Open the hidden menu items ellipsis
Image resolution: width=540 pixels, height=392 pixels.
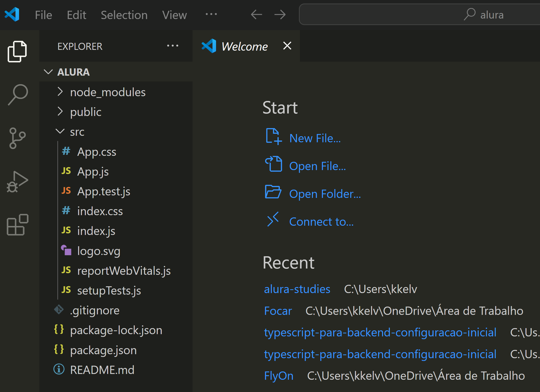tap(211, 14)
